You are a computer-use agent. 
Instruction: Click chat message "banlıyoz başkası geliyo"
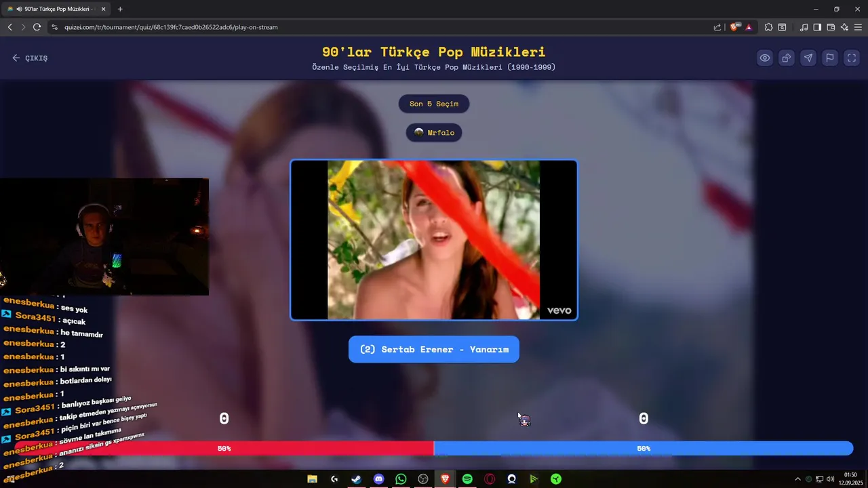click(x=96, y=403)
